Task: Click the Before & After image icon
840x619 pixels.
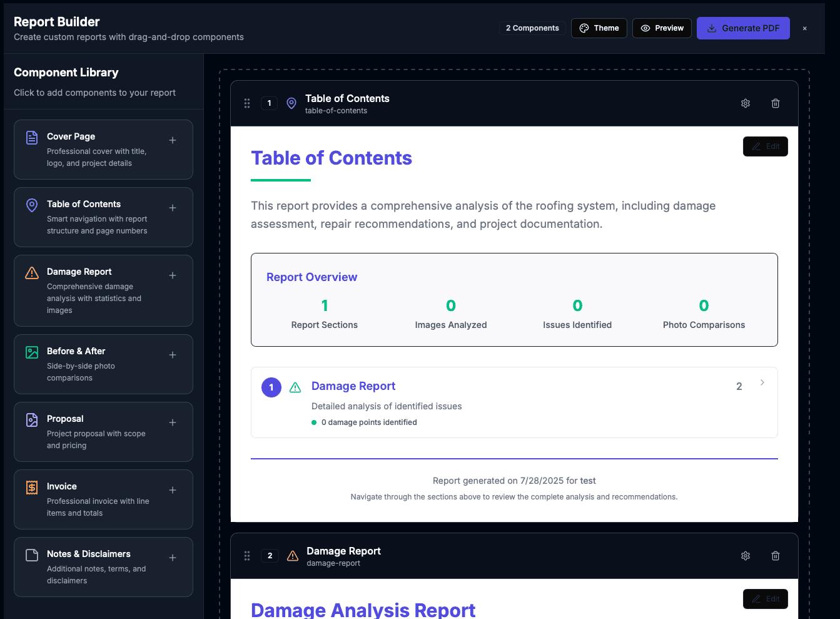Action: (32, 352)
